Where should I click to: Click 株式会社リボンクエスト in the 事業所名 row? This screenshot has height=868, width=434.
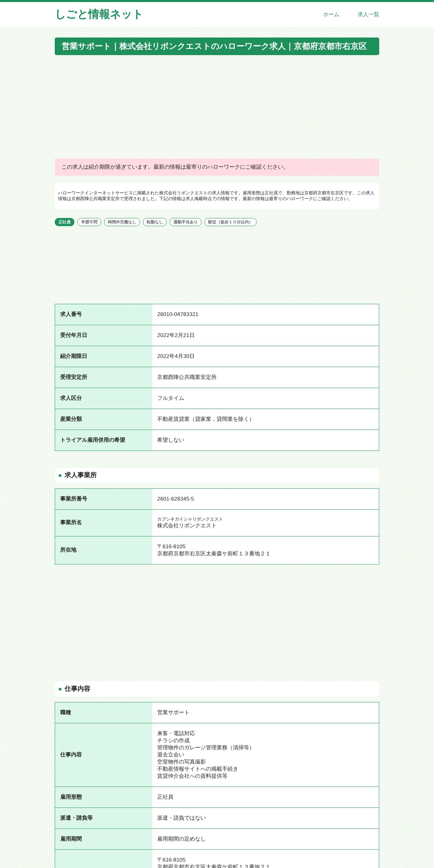[x=187, y=526]
